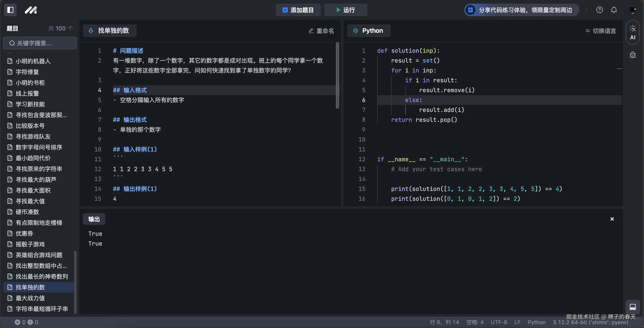
Task: Click the problem description vertical scrollbar
Action: 337,75
